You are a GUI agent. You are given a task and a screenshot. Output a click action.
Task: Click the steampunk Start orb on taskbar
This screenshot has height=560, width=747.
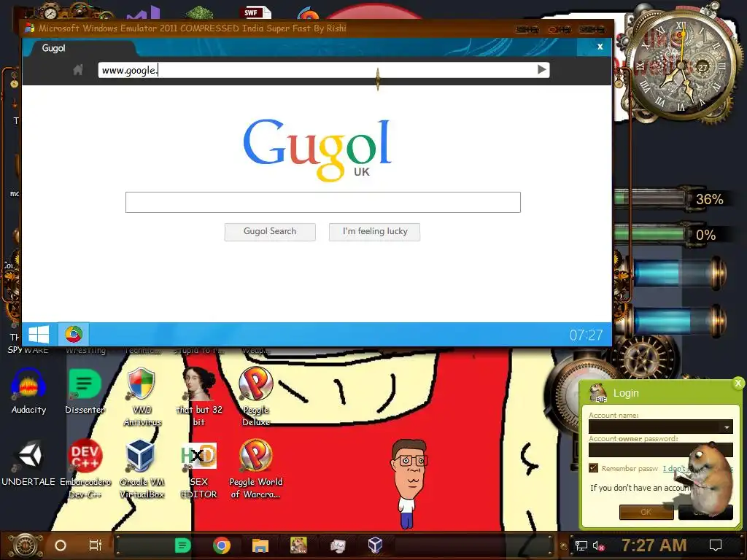coord(26,545)
